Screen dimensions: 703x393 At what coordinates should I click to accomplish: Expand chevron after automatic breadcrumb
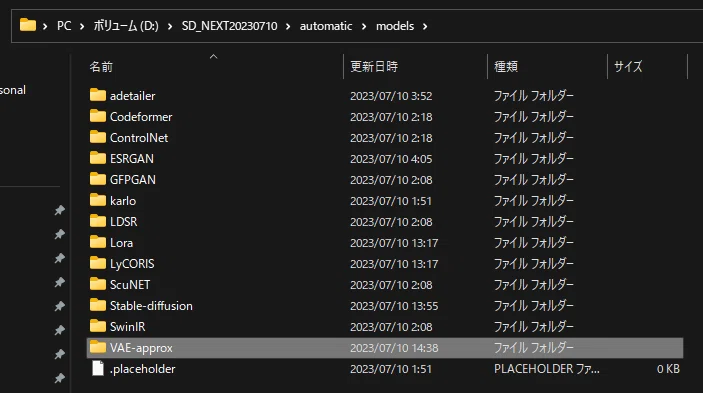coord(364,26)
